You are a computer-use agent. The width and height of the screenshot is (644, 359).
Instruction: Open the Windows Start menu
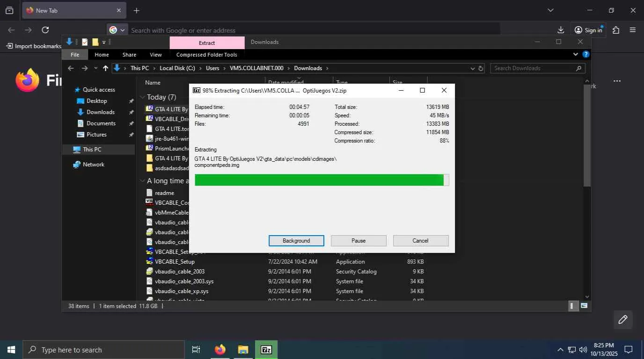click(11, 350)
